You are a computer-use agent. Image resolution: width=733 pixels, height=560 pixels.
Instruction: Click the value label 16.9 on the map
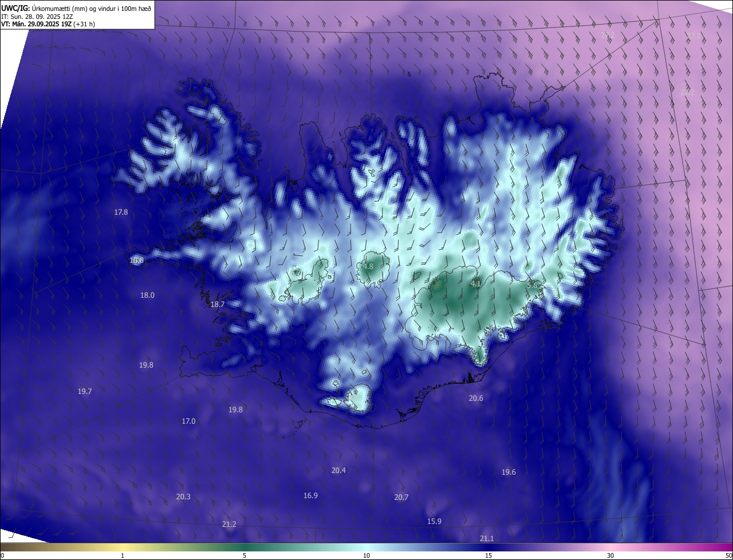point(310,495)
